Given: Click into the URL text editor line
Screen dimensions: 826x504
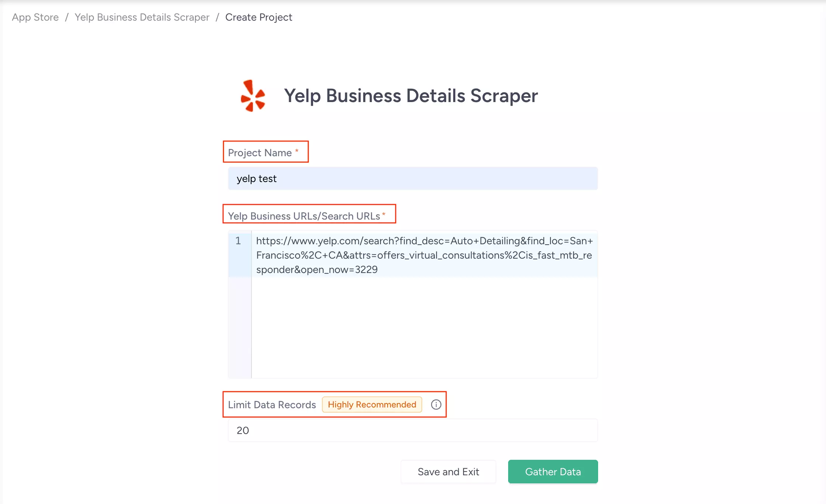Looking at the screenshot, I should tap(424, 255).
